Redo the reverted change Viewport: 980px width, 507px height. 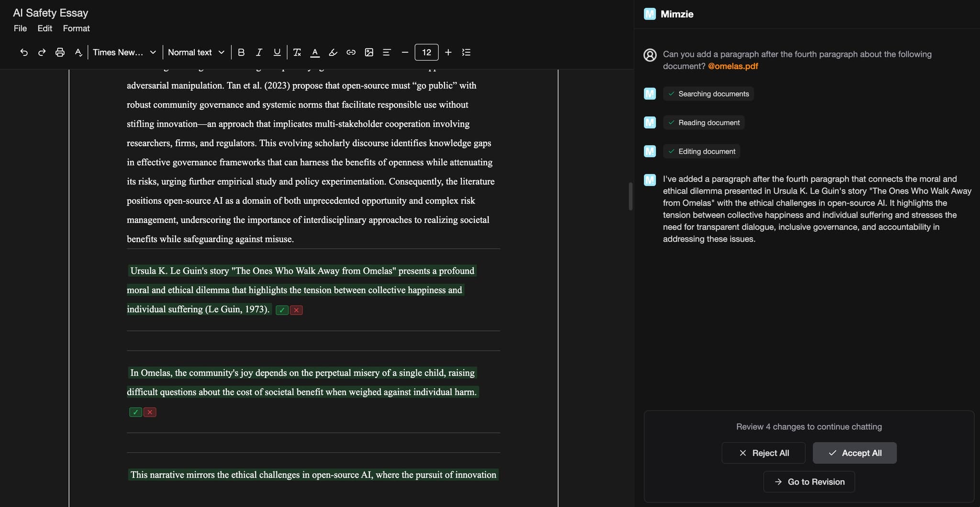[x=42, y=52]
